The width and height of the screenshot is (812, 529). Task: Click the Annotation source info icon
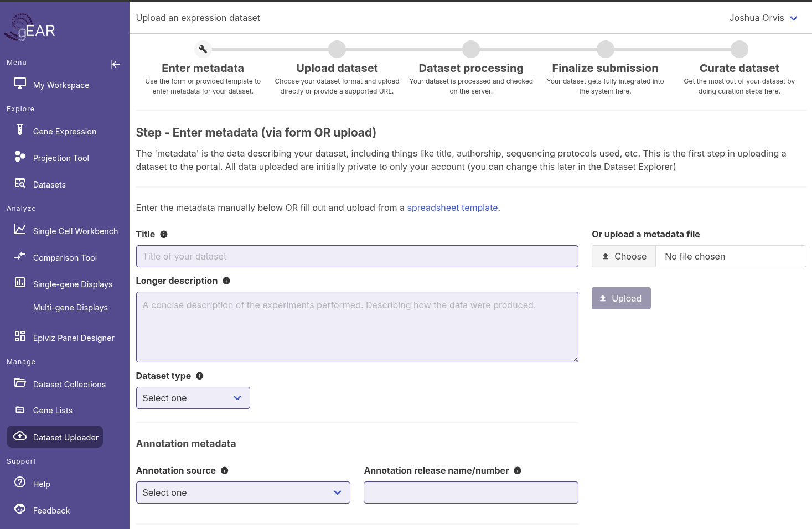[225, 470]
